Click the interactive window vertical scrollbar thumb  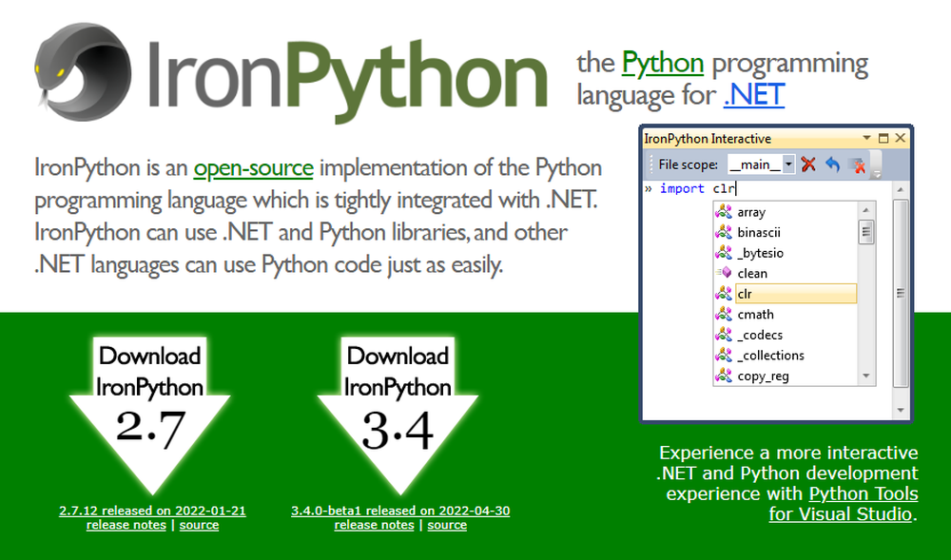pos(901,294)
